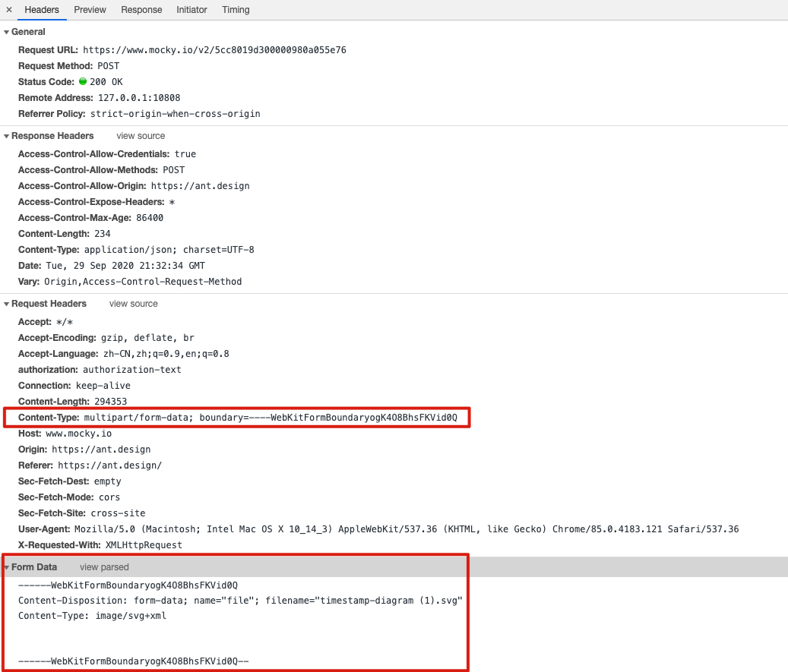This screenshot has height=672, width=788.
Task: Open the Response tab
Action: click(x=141, y=10)
